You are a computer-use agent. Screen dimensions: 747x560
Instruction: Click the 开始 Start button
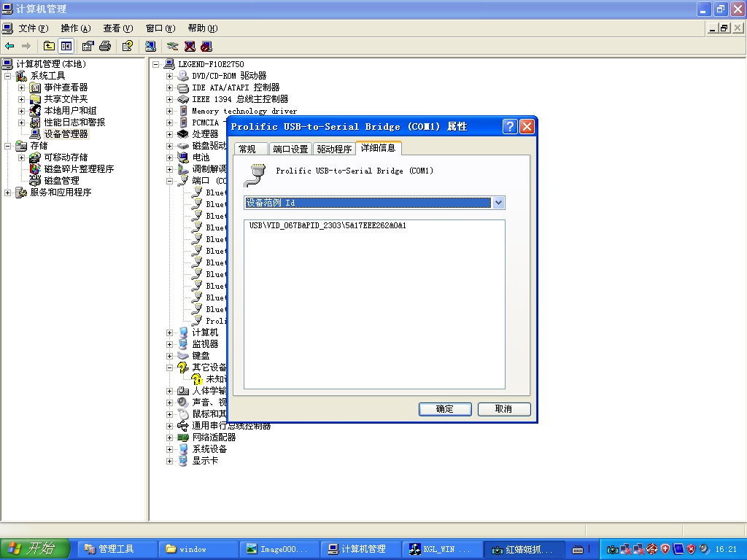tap(35, 548)
